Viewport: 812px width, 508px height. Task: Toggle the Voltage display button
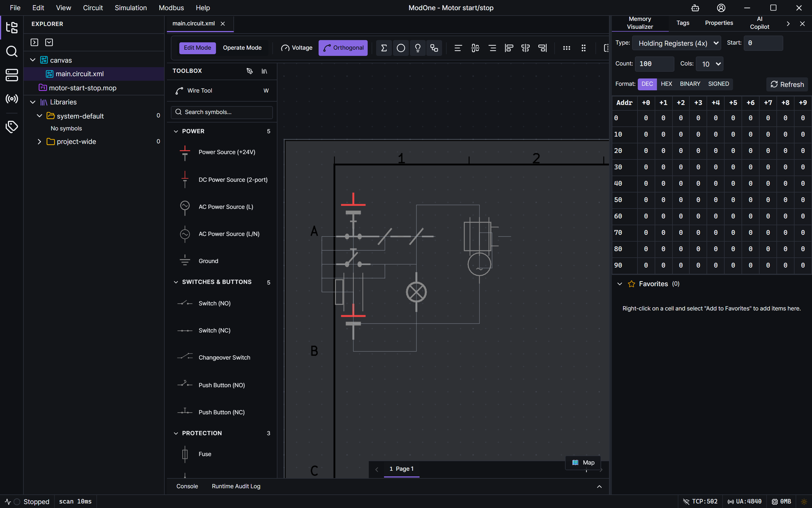tap(297, 48)
